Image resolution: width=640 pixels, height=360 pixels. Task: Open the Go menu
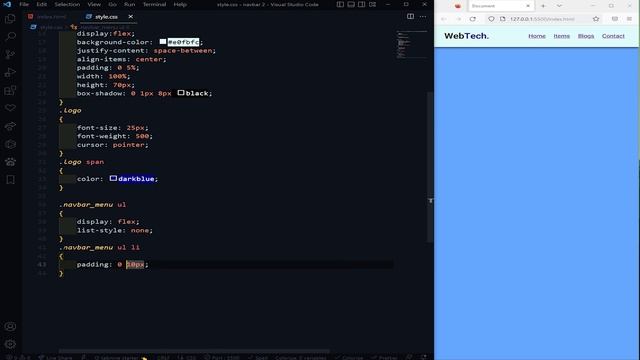point(113,4)
